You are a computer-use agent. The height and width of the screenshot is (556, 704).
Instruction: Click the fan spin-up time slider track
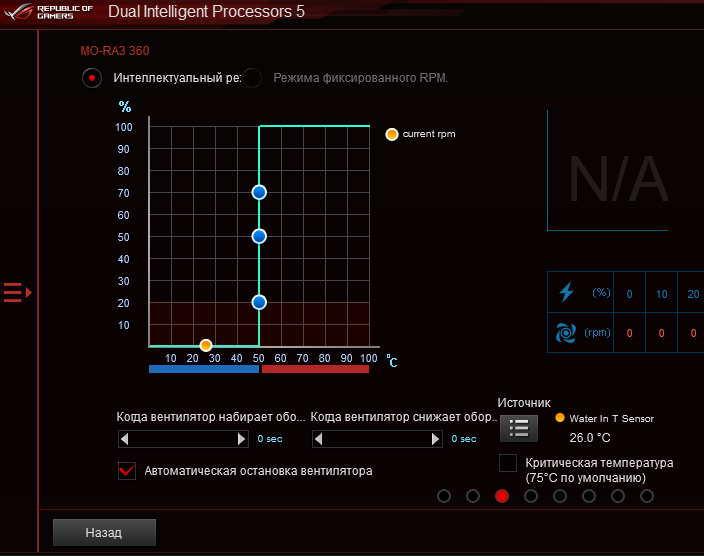tap(183, 439)
